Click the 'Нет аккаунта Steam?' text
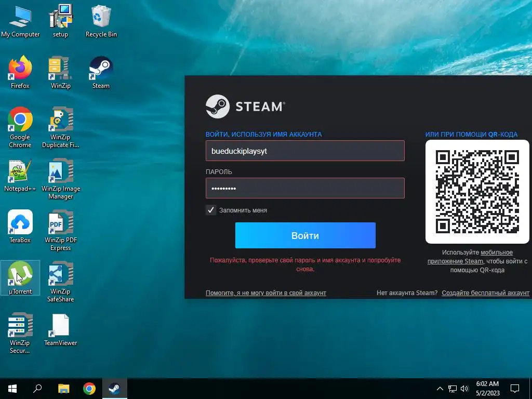 pyautogui.click(x=407, y=293)
